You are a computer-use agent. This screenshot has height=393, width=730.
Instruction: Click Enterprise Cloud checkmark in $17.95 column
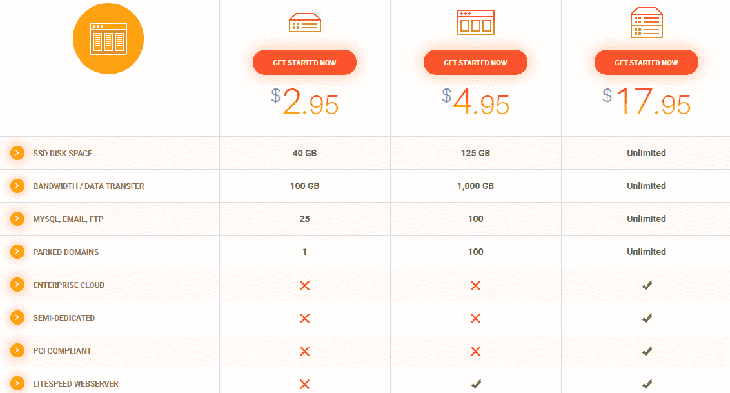pos(647,285)
